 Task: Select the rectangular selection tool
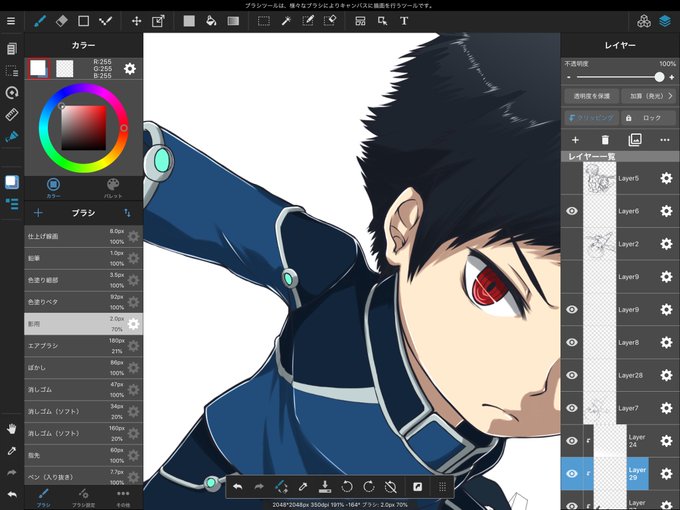coord(264,21)
